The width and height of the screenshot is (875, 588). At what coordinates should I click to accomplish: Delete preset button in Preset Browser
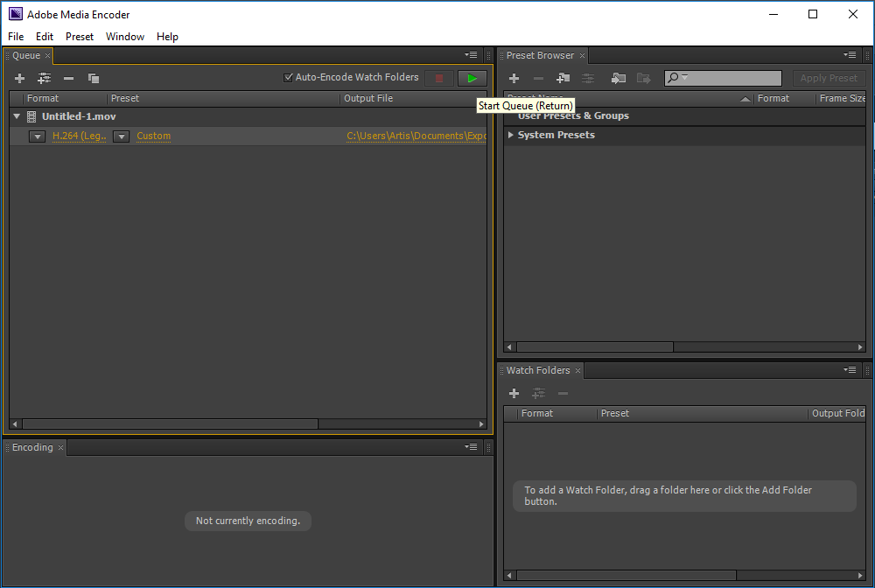538,78
